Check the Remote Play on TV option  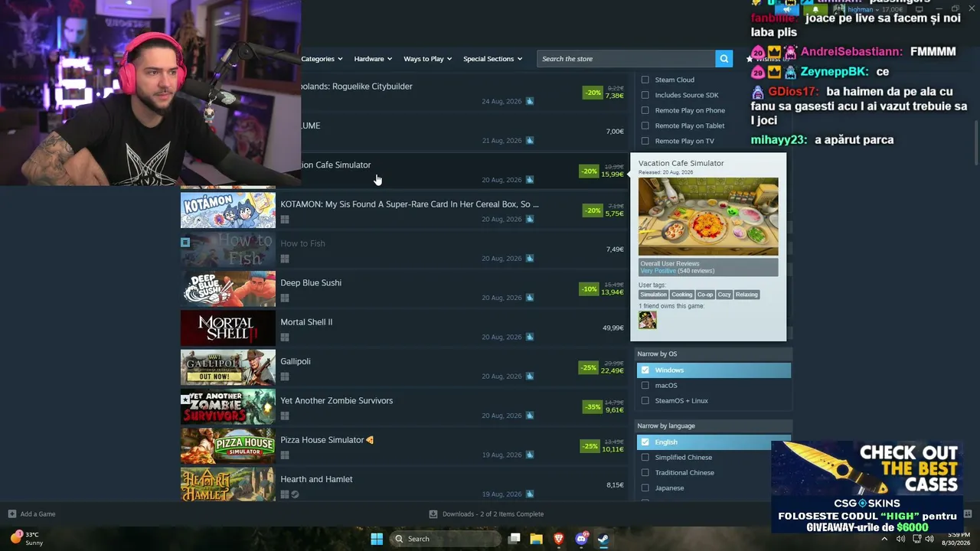tap(645, 141)
